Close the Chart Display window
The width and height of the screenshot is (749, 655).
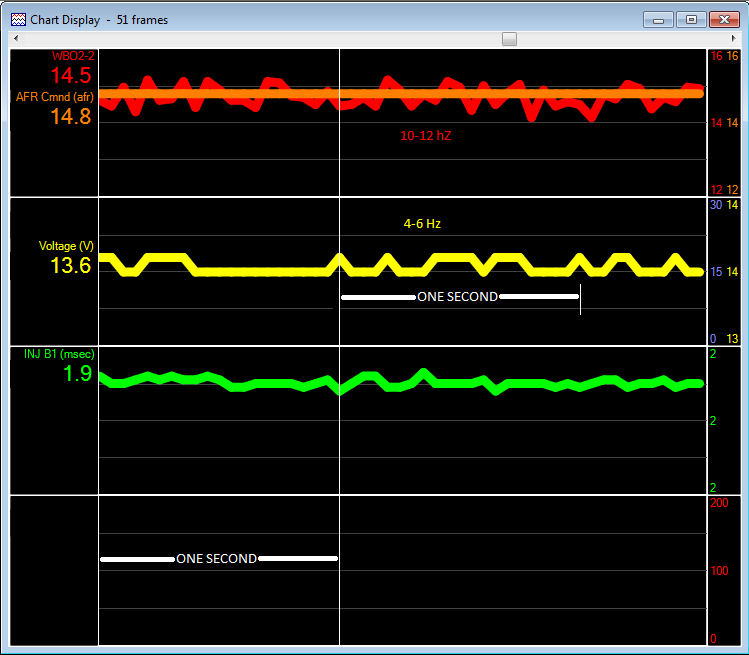coord(723,19)
